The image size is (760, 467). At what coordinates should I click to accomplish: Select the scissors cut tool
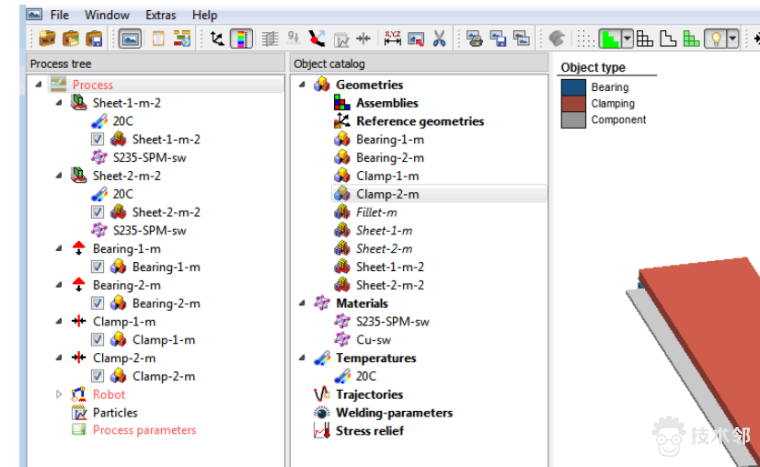click(x=440, y=39)
